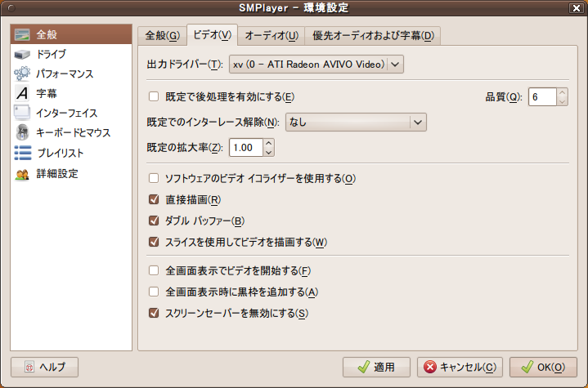Increase 品質 value with up arrow

562,92
